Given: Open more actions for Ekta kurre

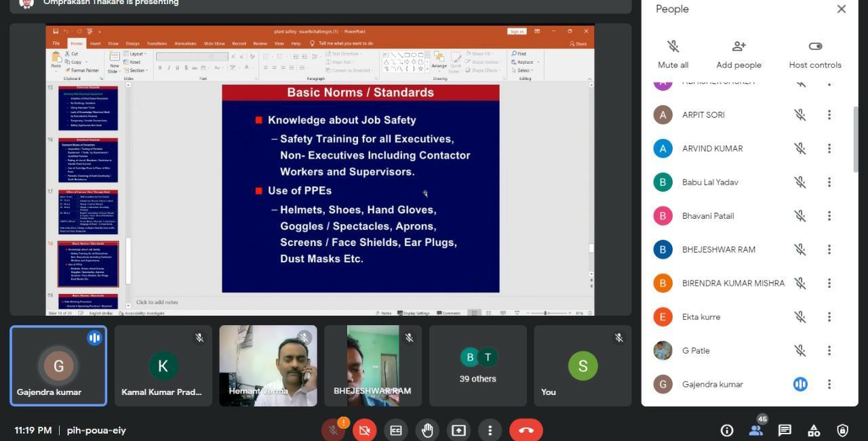Looking at the screenshot, I should (829, 317).
